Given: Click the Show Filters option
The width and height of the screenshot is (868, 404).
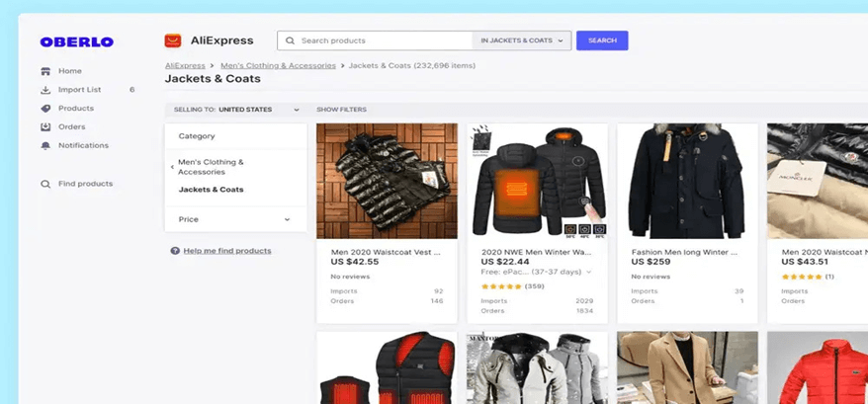Looking at the screenshot, I should point(341,110).
